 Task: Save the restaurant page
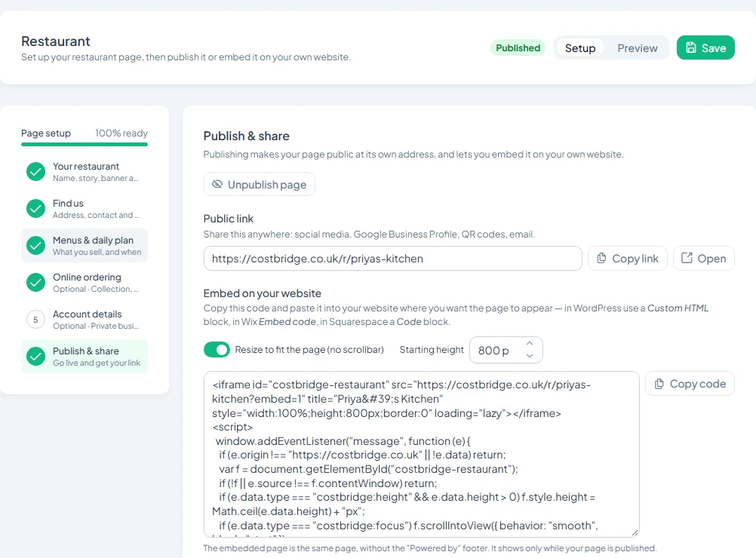pos(705,48)
